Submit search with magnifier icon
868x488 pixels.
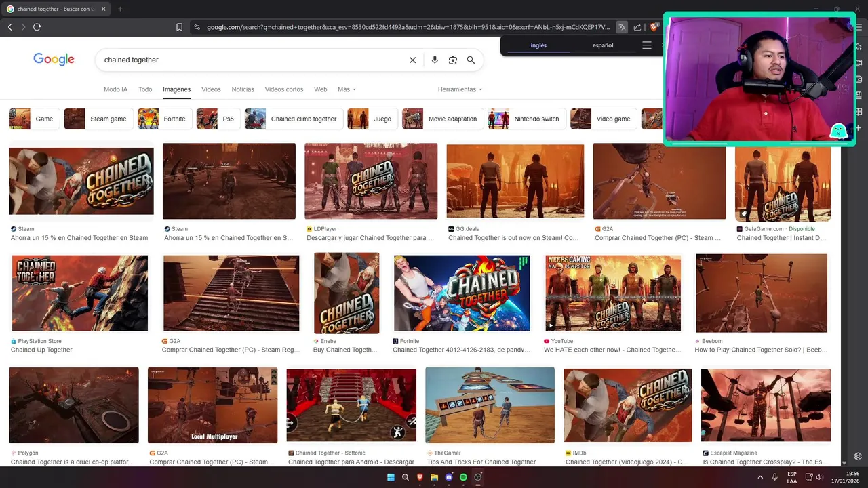[471, 60]
